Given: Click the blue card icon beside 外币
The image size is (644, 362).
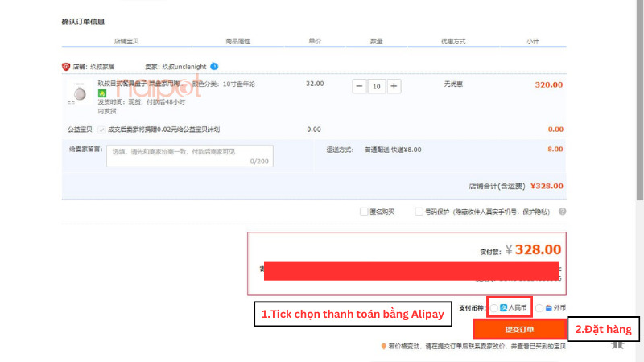Looking at the screenshot, I should (549, 308).
